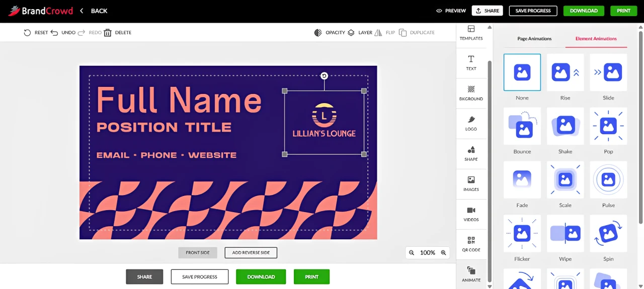Open the ANIMATE sidebar panel
Viewport: 644px width, 289px height.
[471, 274]
